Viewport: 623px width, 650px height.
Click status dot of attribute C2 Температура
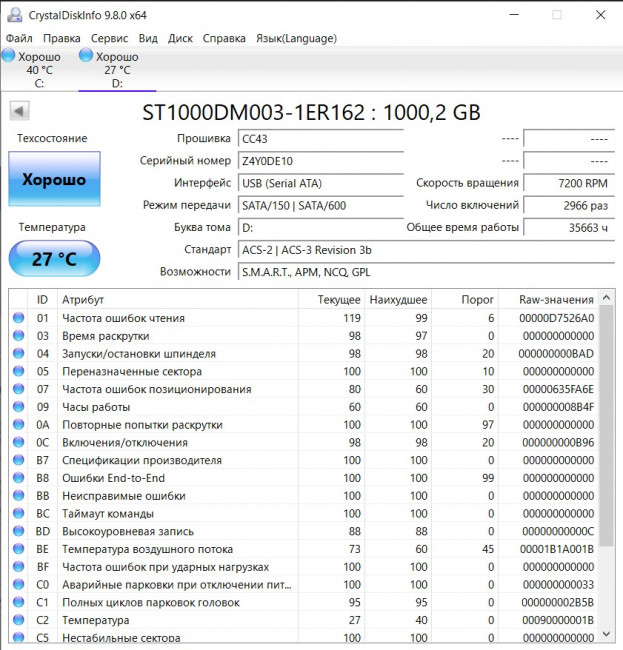tap(18, 620)
